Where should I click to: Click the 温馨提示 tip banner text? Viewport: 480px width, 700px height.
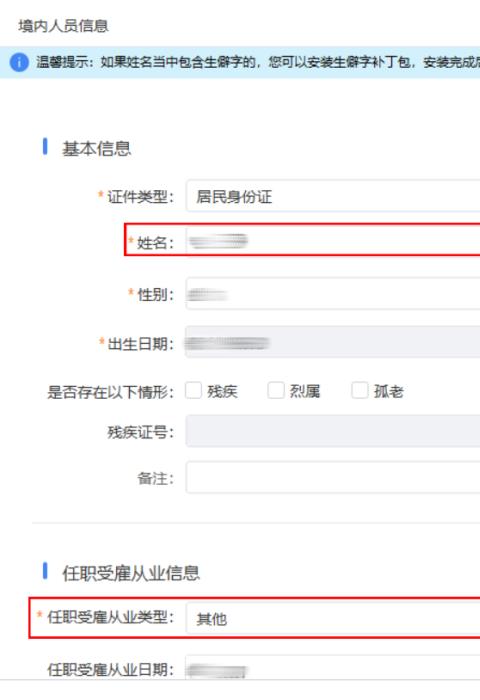[258, 62]
